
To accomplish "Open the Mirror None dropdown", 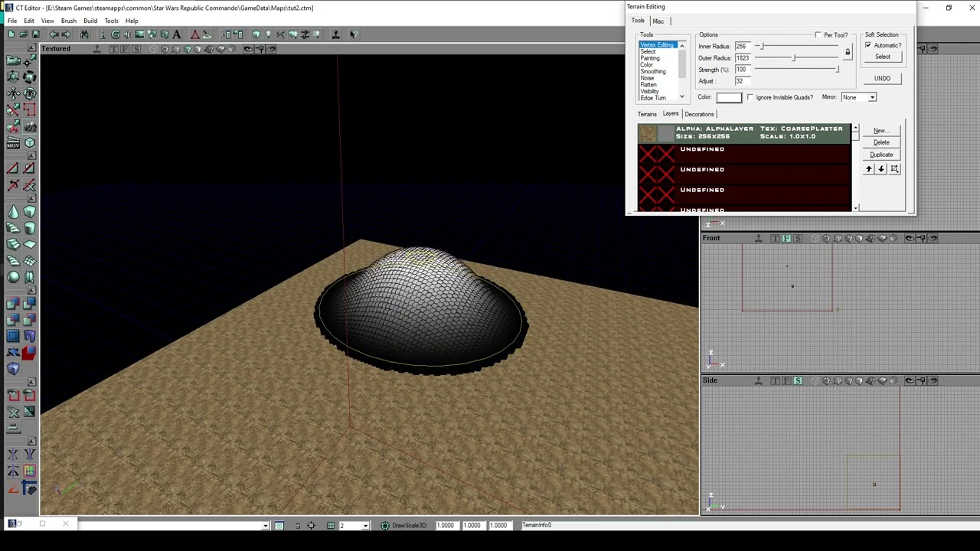I will pos(872,97).
